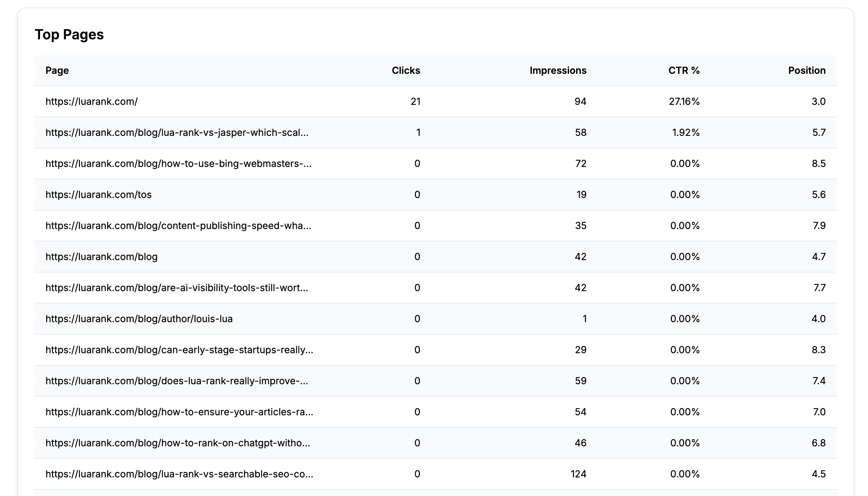Click the Page column header
Screen dimensions: 868x496
[57, 70]
